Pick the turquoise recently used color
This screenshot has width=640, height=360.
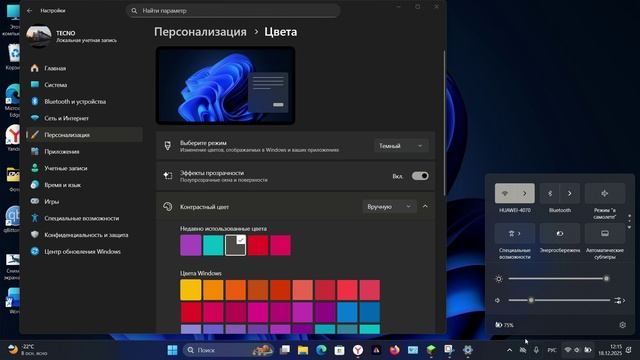pyautogui.click(x=213, y=245)
